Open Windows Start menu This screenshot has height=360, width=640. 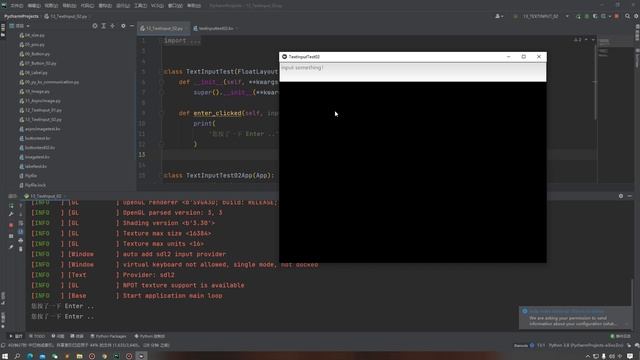(5, 356)
